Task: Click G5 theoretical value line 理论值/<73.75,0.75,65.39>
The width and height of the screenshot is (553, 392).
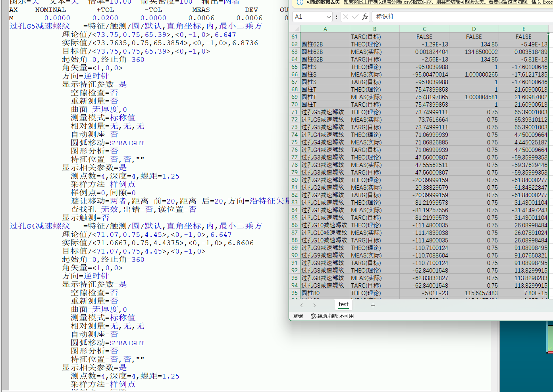Action: pyautogui.click(x=149, y=35)
